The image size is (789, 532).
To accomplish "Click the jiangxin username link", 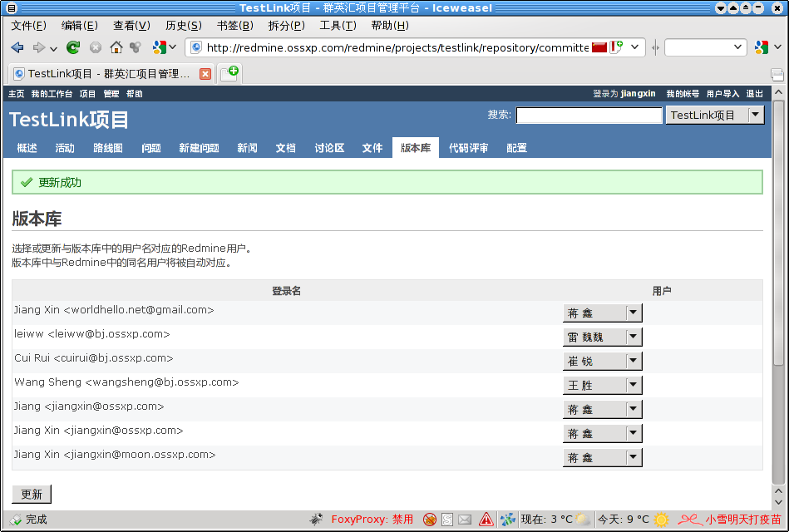I will [638, 94].
